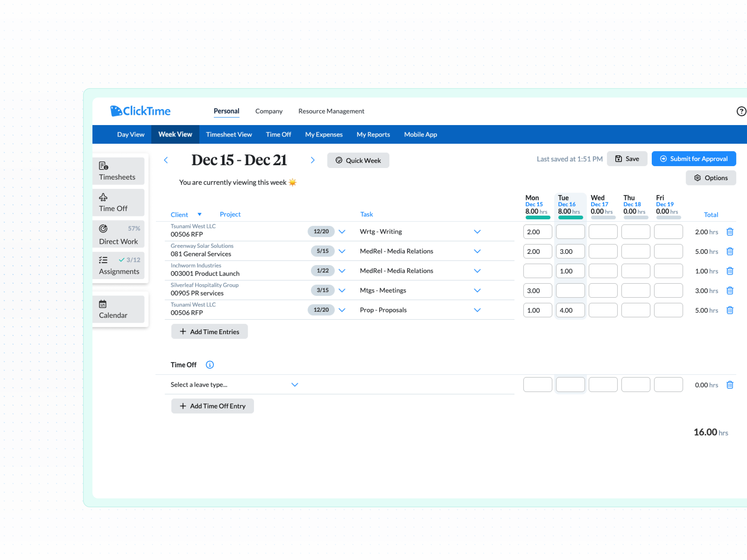Click the Save disk icon
Image resolution: width=747 pixels, height=560 pixels.
pos(619,158)
